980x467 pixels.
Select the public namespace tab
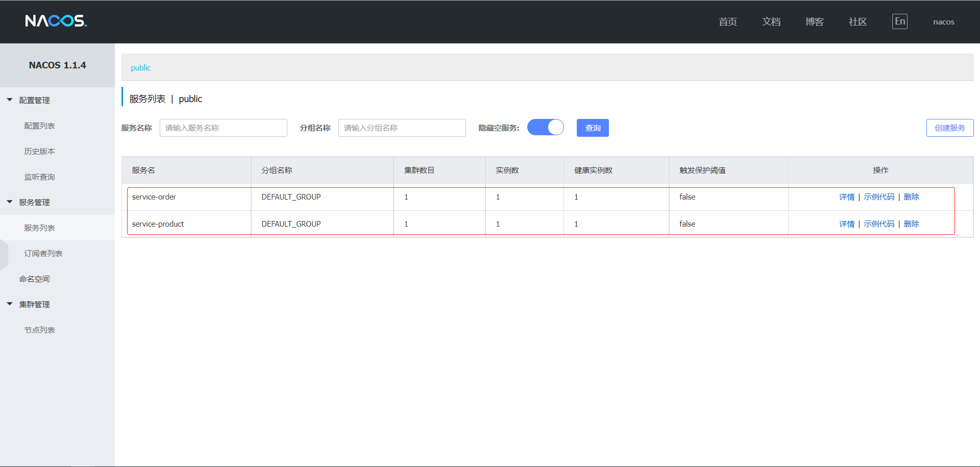coord(141,68)
